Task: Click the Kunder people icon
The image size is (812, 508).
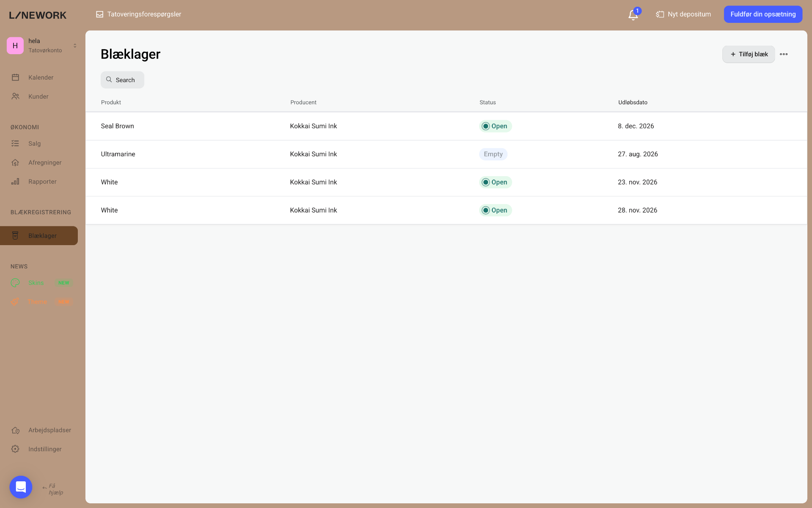Action: tap(16, 97)
